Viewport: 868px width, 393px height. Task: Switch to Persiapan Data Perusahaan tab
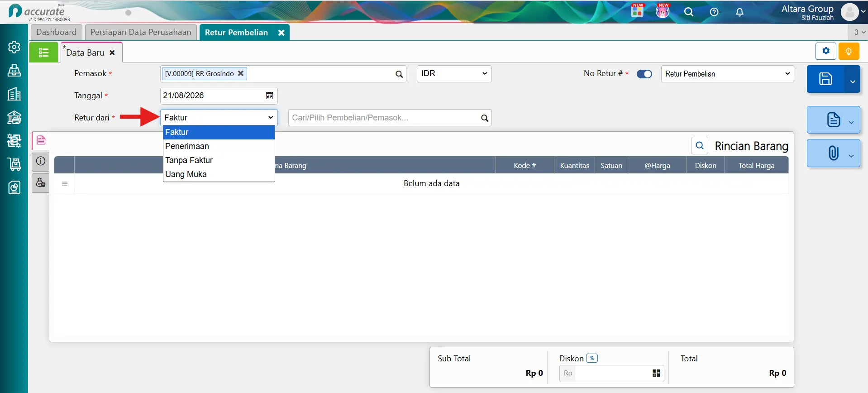coord(141,32)
